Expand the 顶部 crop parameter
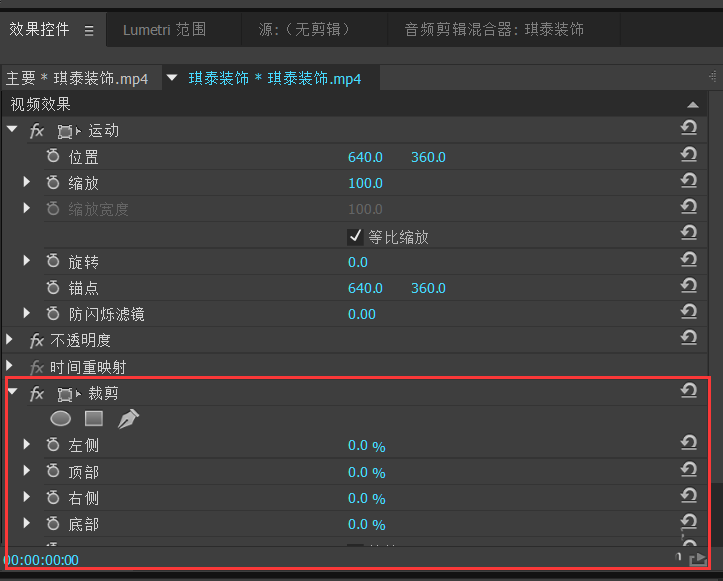This screenshot has width=723, height=581. 27,471
